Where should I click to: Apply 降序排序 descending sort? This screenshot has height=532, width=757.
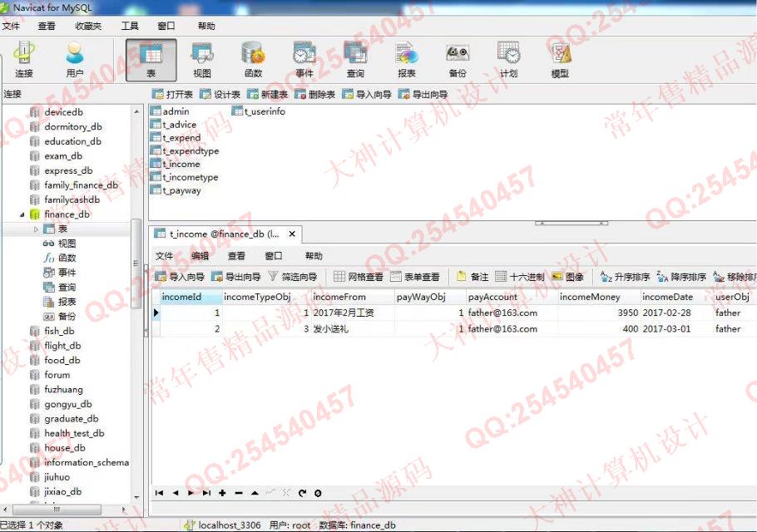[x=681, y=277]
